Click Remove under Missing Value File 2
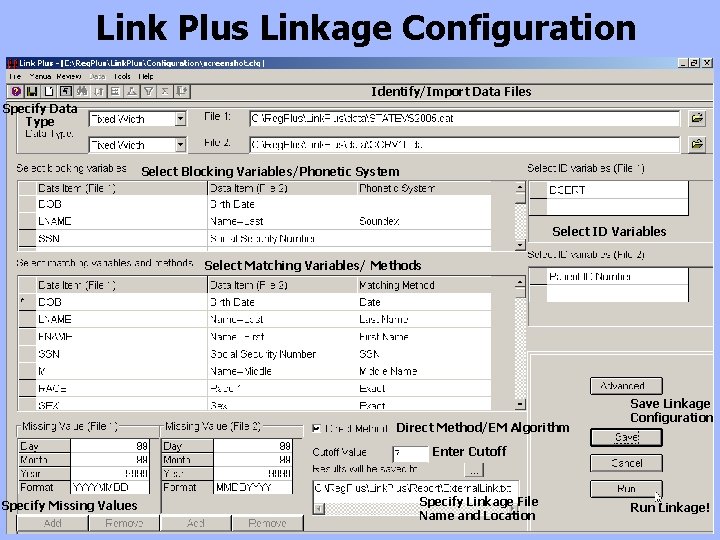The height and width of the screenshot is (540, 720). tap(267, 523)
